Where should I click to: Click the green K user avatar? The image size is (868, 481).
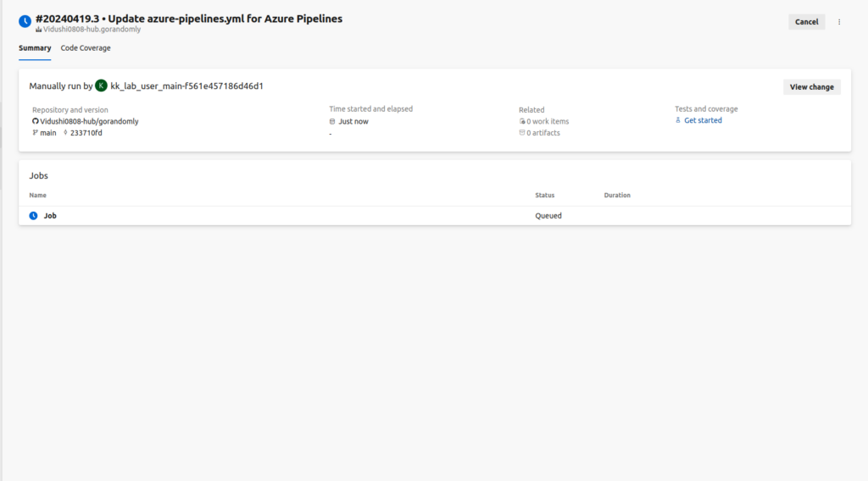tap(101, 86)
